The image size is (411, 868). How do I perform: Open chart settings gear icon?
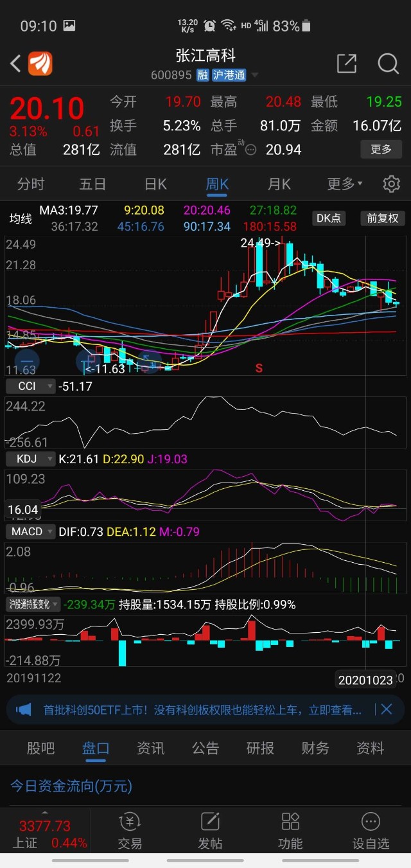pos(391,184)
